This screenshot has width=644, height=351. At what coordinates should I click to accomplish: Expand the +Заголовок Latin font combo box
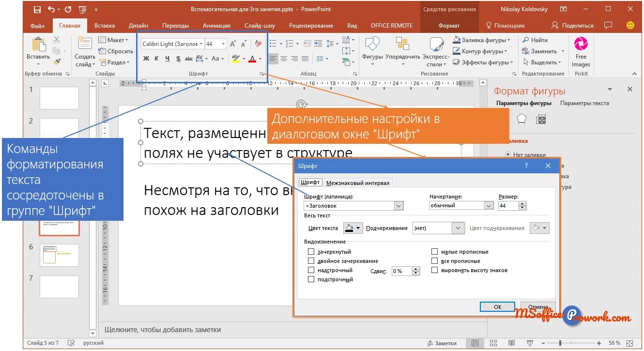tap(399, 206)
